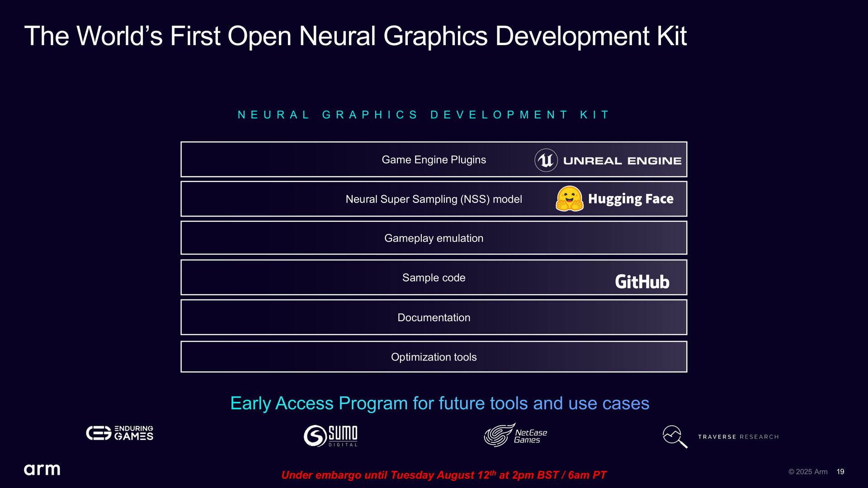868x488 pixels.
Task: Select the Game Engine Plugins text
Action: pyautogui.click(x=434, y=160)
